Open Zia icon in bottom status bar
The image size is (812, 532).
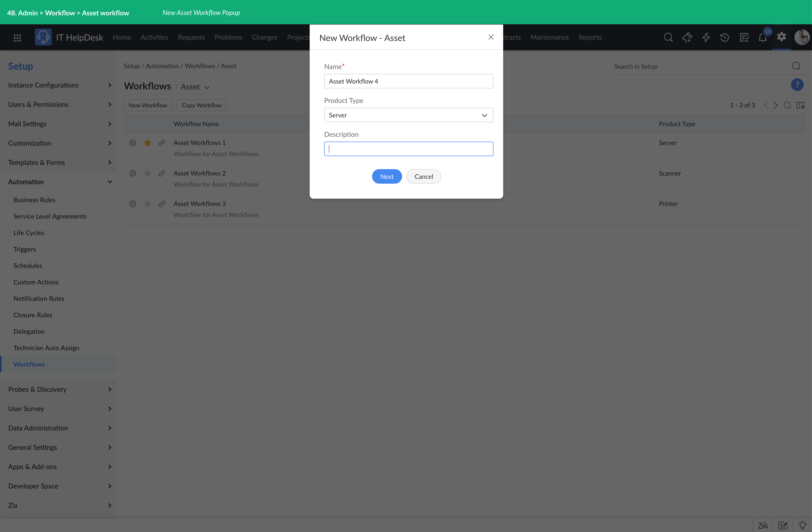(763, 525)
